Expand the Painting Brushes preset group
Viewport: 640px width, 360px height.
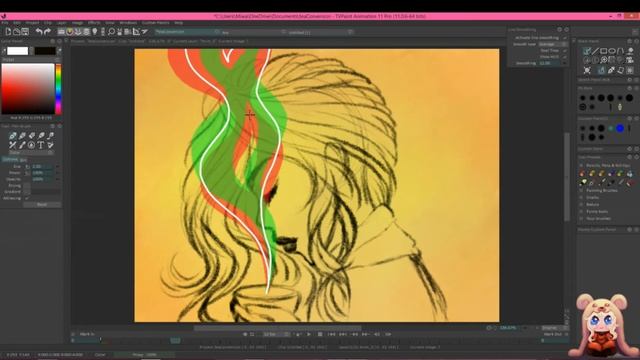pos(581,190)
